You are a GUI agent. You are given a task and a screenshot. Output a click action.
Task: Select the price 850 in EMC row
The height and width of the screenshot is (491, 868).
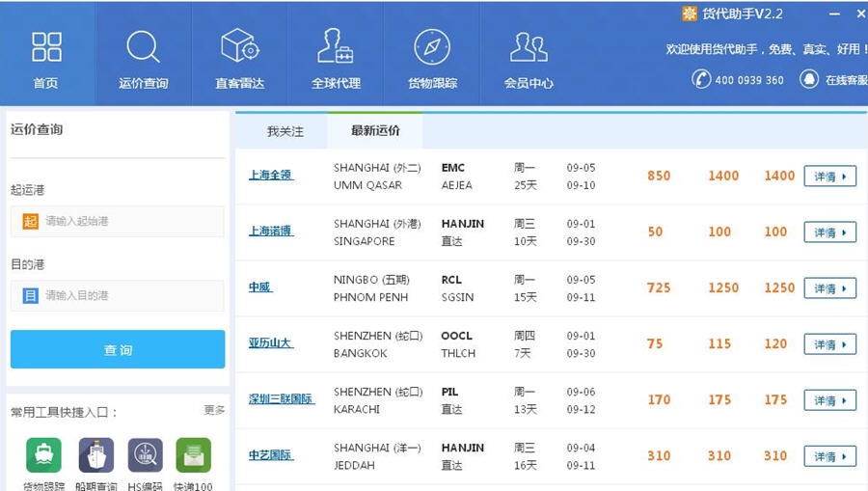(659, 176)
